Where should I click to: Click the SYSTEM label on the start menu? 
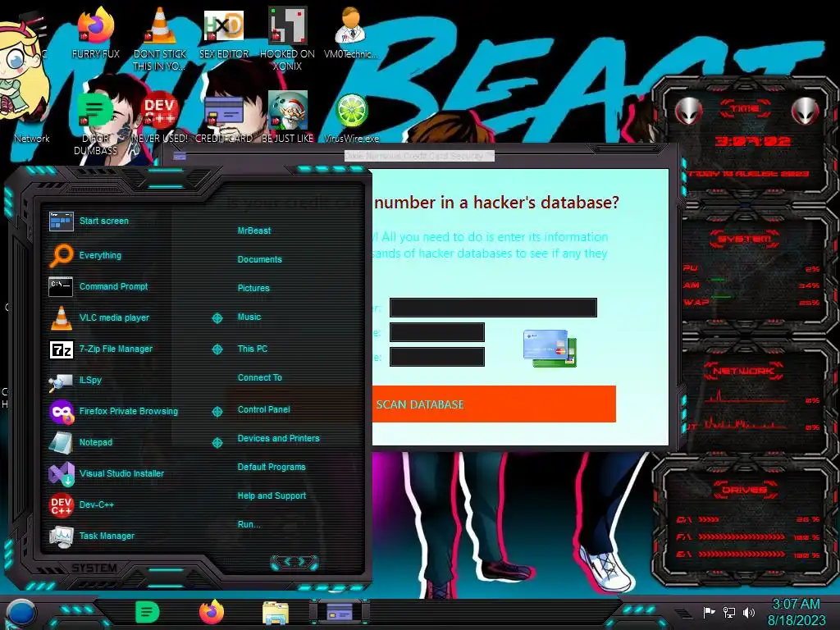coord(94,568)
